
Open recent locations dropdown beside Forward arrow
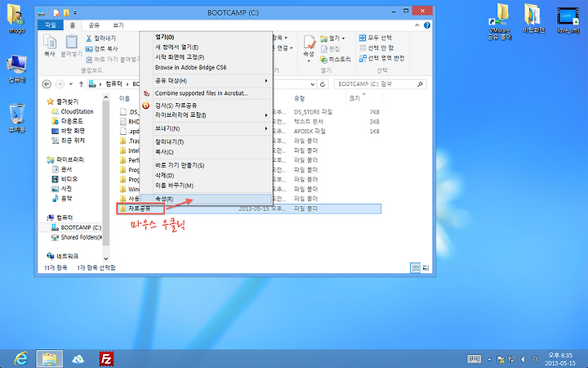pyautogui.click(x=70, y=84)
